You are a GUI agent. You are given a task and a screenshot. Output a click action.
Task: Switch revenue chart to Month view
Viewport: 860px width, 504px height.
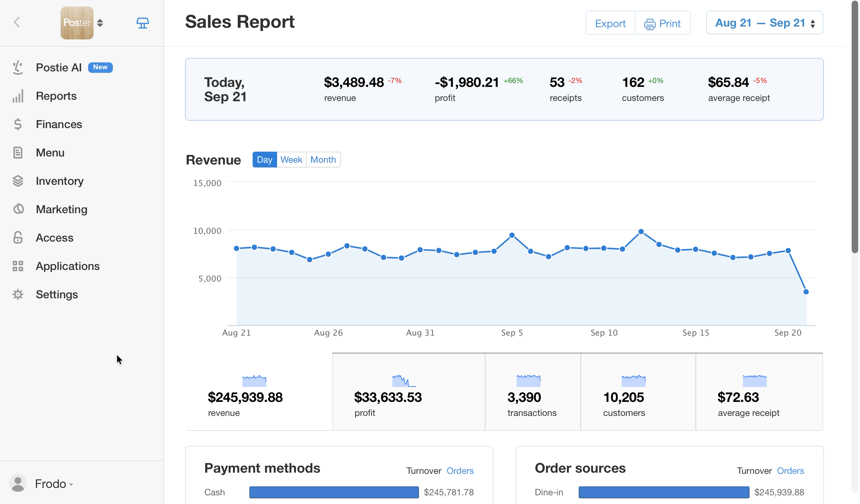point(323,159)
